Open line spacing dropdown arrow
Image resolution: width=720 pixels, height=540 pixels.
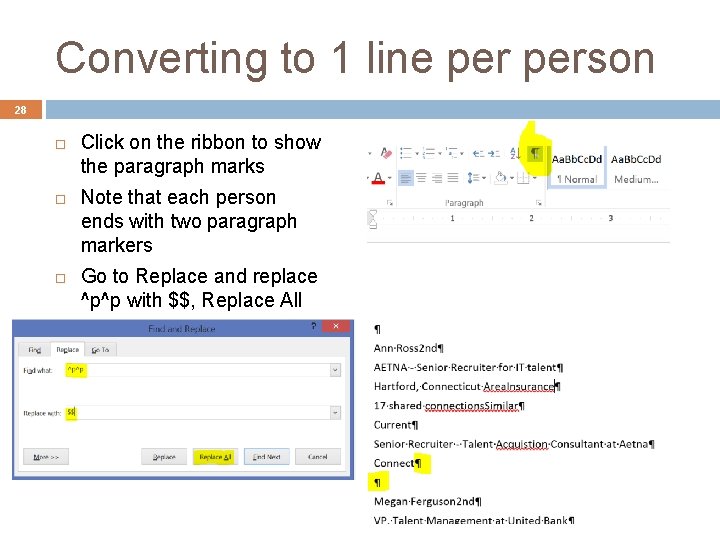(484, 178)
